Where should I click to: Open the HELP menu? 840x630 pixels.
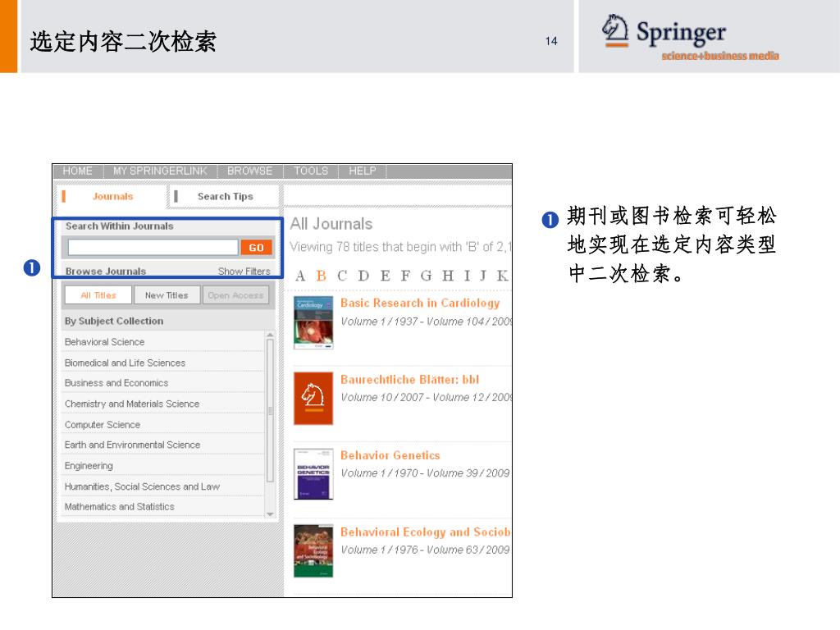click(362, 171)
